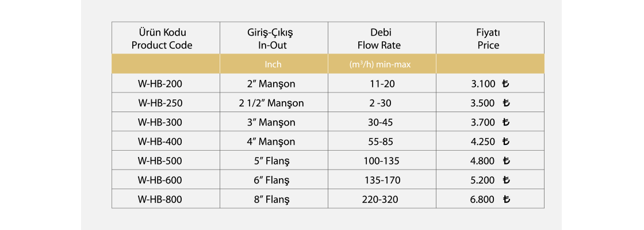644x230 pixels.
Task: Click the lira symbol next to 3.500
Action: pos(506,103)
